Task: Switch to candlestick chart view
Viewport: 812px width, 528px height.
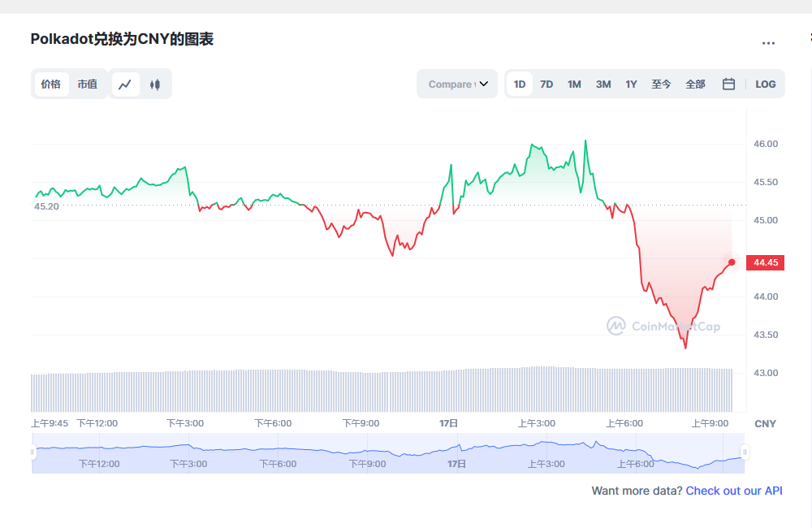Action: pyautogui.click(x=155, y=84)
